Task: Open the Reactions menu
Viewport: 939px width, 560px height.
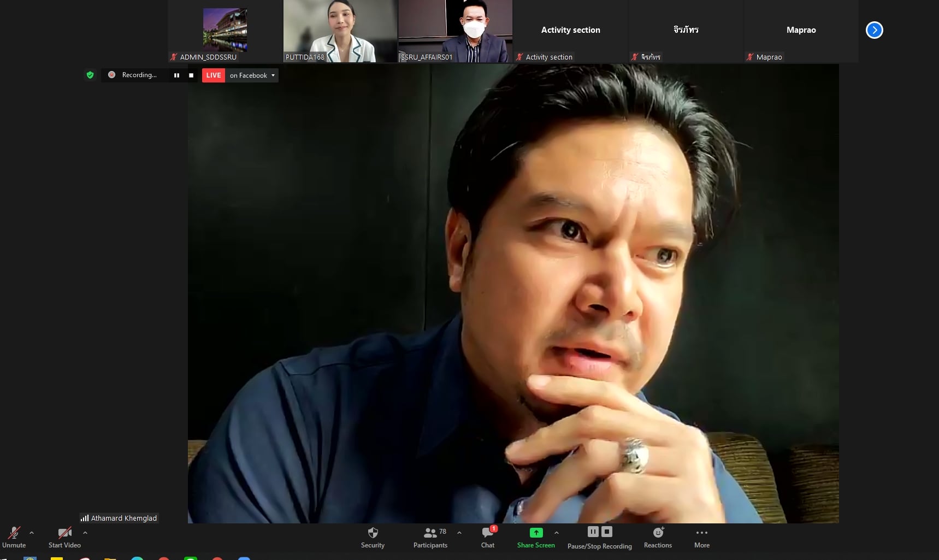Action: (658, 537)
